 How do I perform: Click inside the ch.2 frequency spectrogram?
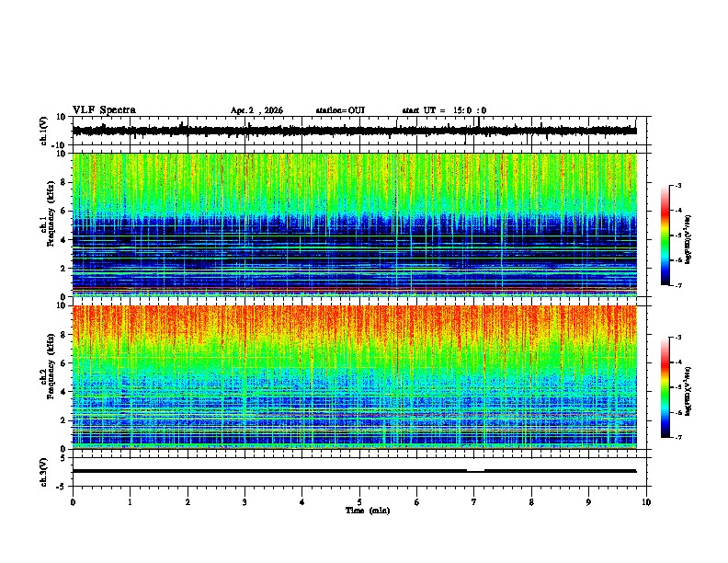(354, 377)
